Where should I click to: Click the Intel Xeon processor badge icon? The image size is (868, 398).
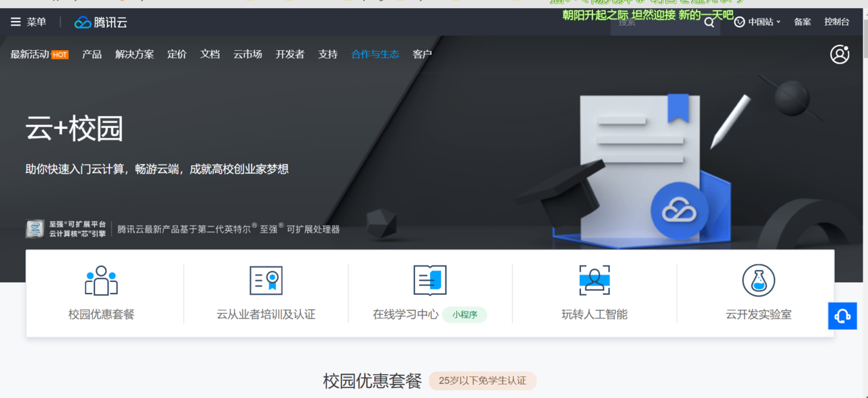click(35, 229)
